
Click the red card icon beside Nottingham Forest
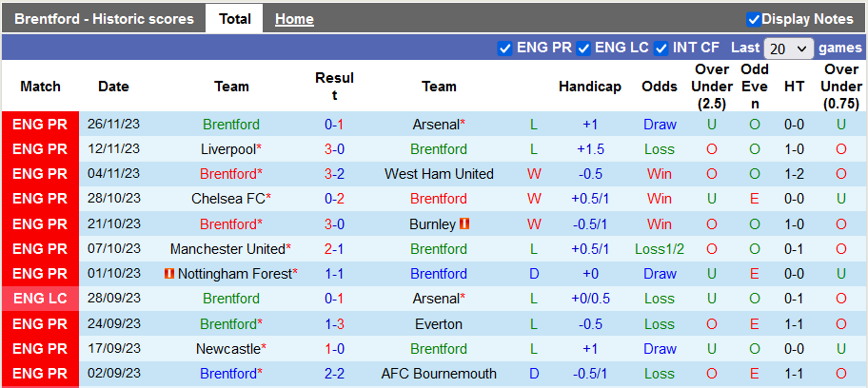168,274
